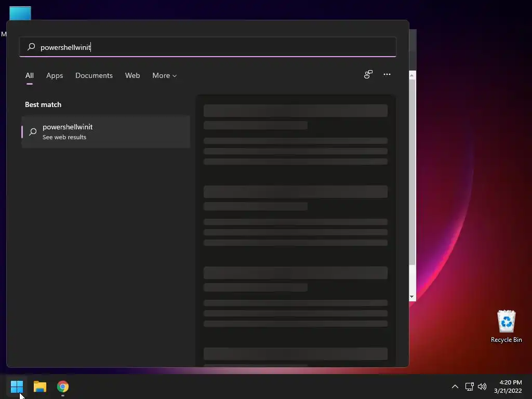Image resolution: width=532 pixels, height=399 pixels.
Task: Click the magnifier icon beside powershellwinit result
Action: click(33, 131)
